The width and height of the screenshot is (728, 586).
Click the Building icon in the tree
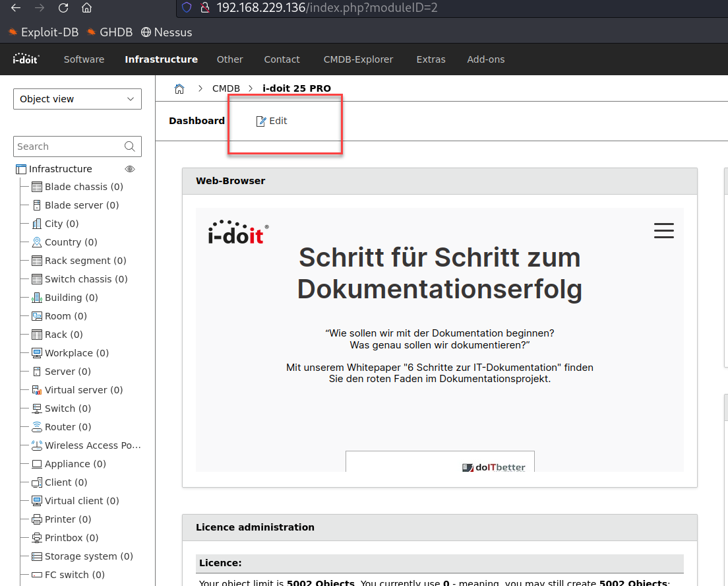point(37,298)
